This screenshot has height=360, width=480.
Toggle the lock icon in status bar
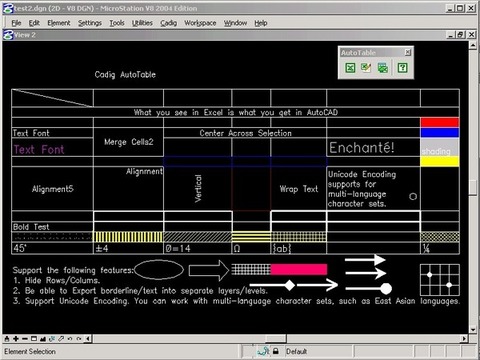[x=276, y=351]
